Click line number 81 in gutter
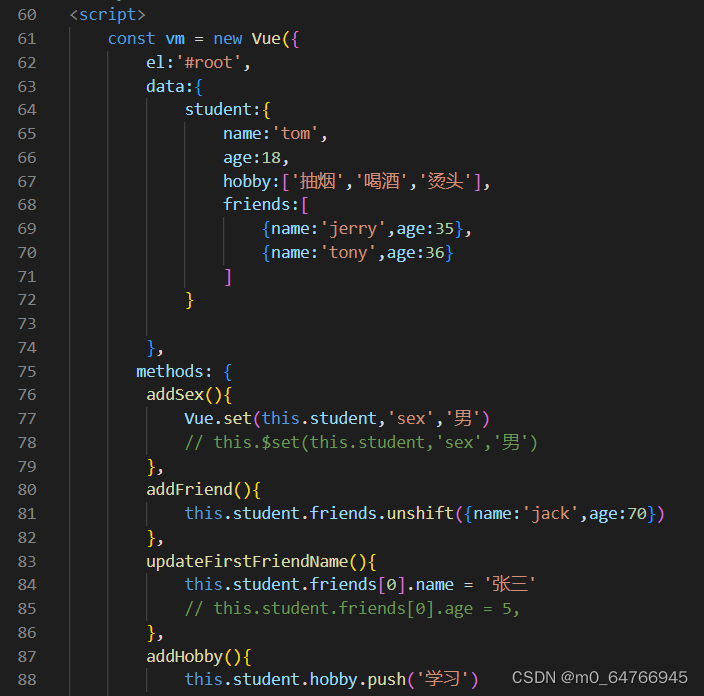This screenshot has height=696, width=704. 27,514
